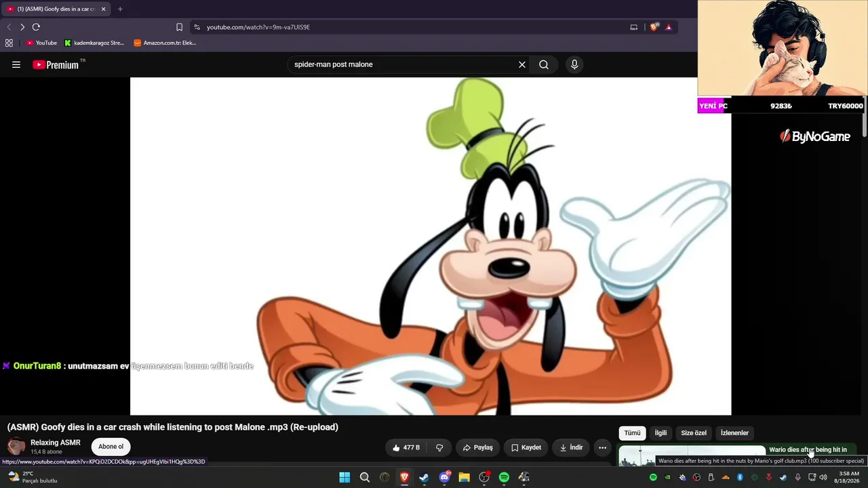Open Steam on taskbar
This screenshot has height=488, width=868.
424,477
